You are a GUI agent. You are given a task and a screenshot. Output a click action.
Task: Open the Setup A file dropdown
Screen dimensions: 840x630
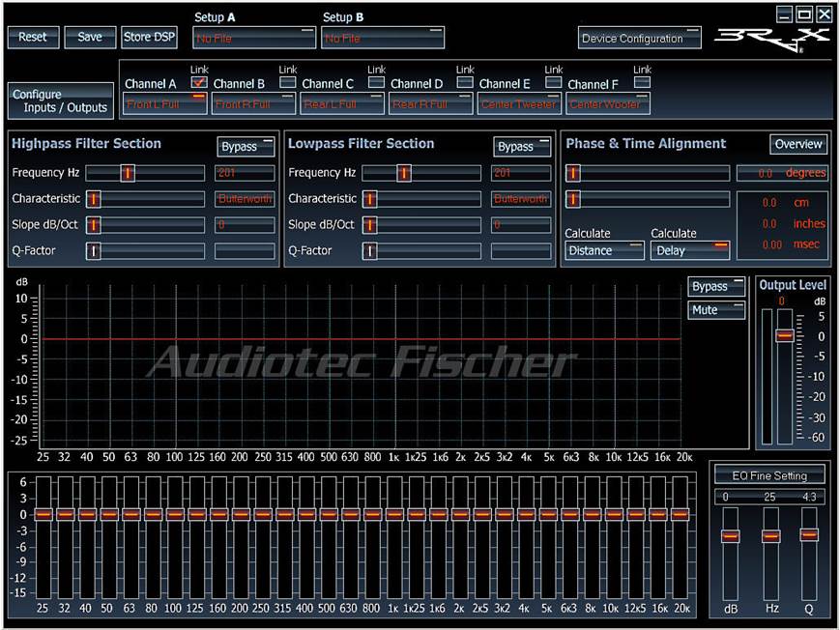tap(254, 39)
